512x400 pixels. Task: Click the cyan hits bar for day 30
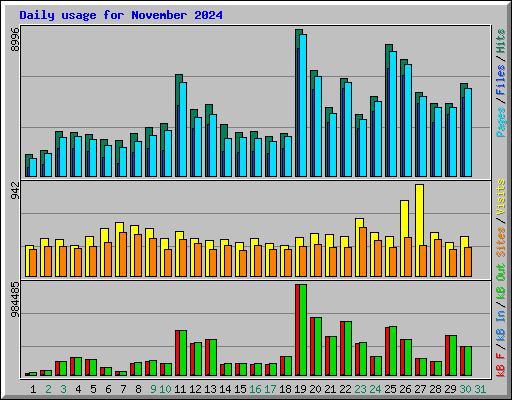468,132
